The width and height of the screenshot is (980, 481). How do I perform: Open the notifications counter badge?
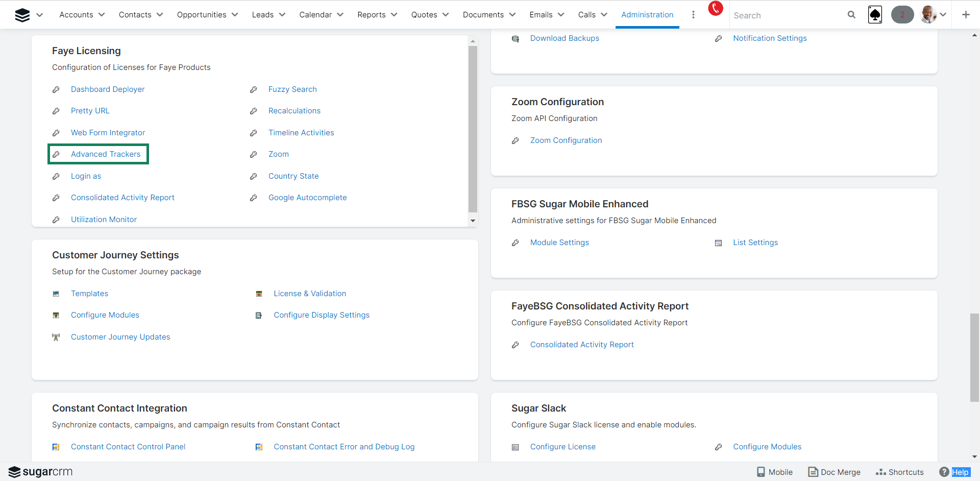pos(902,15)
